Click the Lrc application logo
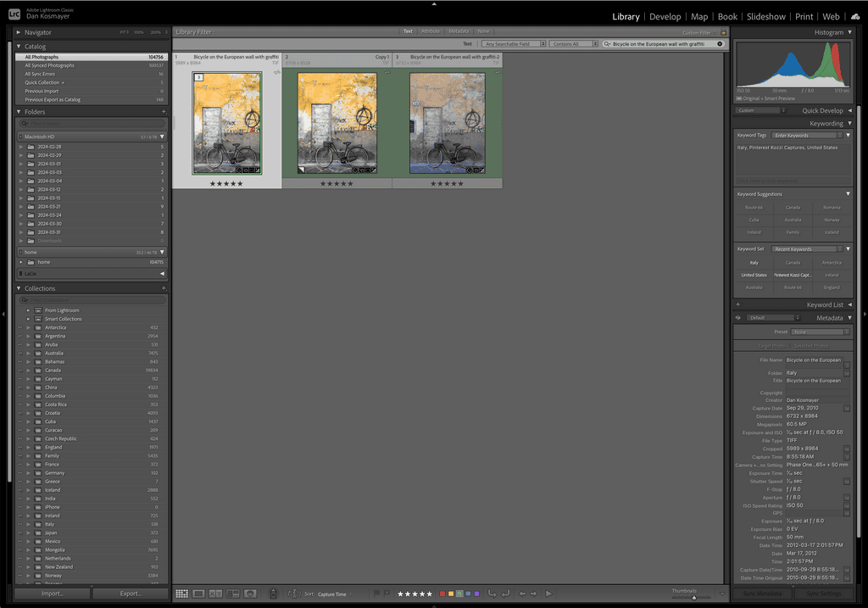 (x=14, y=14)
